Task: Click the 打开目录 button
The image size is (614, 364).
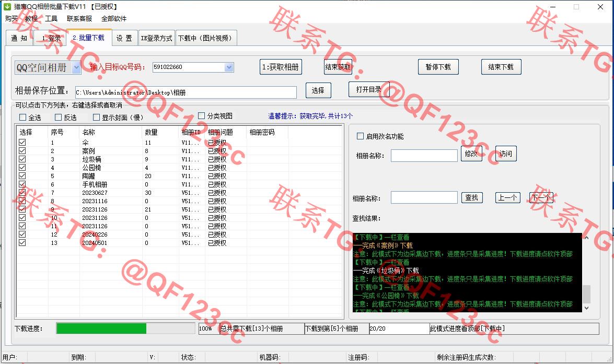Action: [x=369, y=89]
